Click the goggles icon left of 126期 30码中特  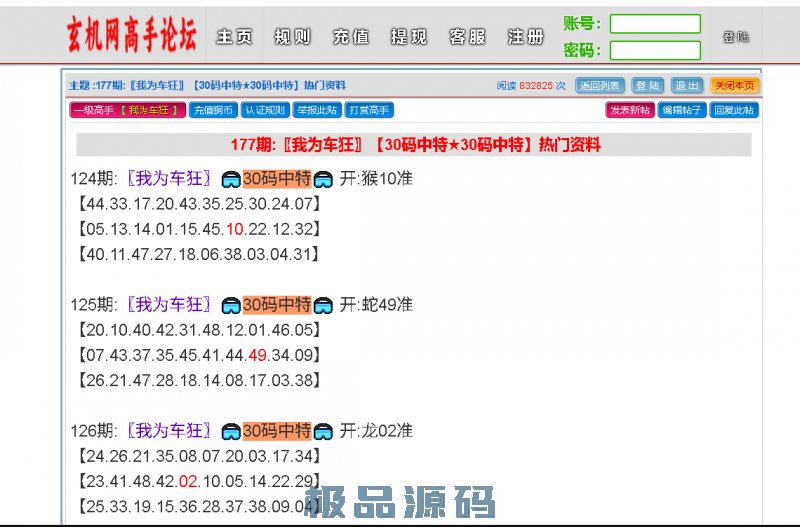point(231,431)
